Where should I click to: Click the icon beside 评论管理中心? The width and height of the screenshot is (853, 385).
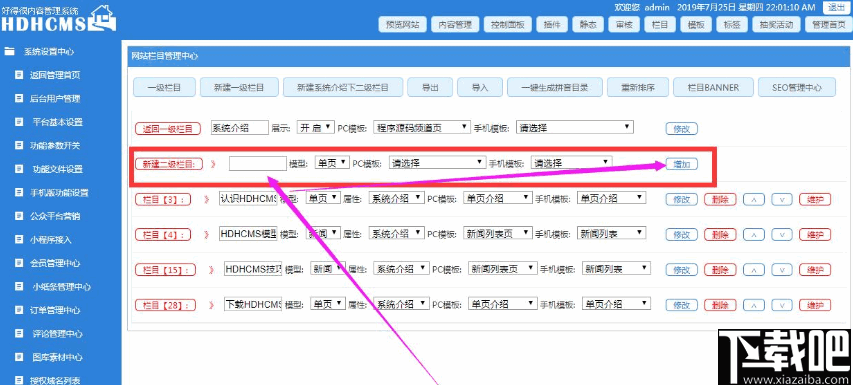pos(19,333)
